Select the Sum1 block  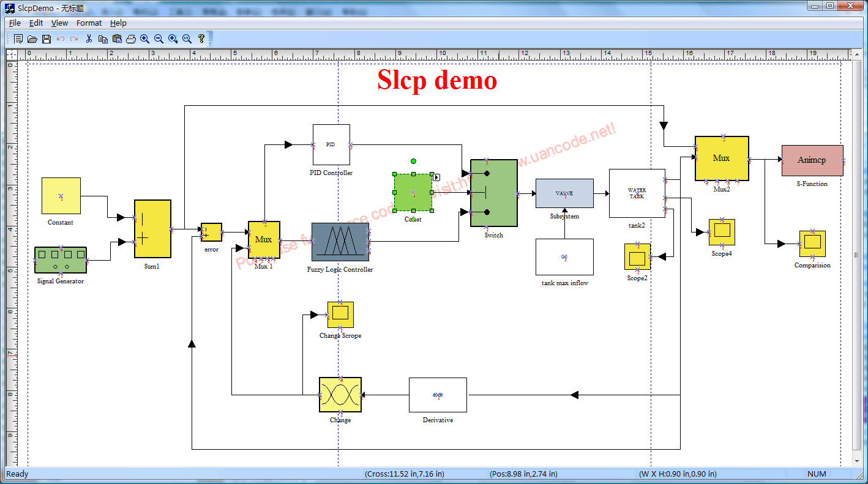coord(152,229)
